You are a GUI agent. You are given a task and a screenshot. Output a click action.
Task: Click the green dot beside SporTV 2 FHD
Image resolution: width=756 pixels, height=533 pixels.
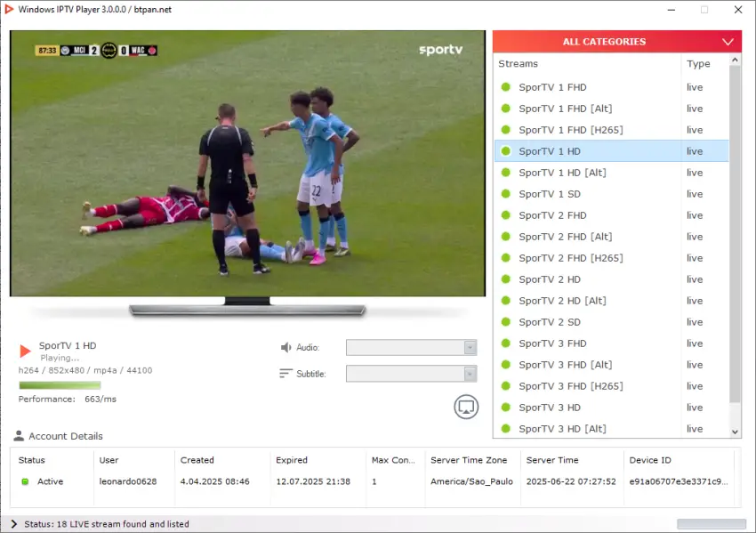click(x=506, y=215)
